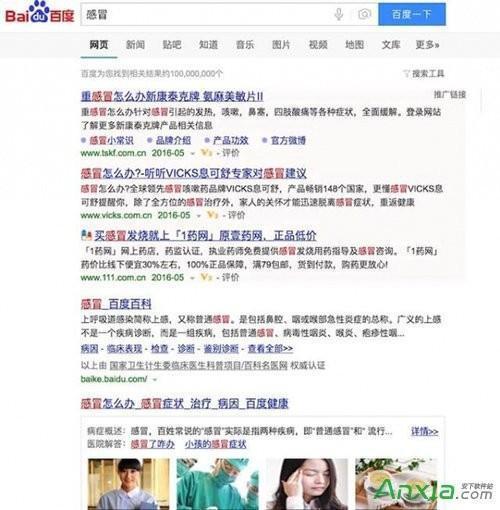The image size is (500, 510).
Task: Click the search box containing 感冒
Action: click(x=207, y=14)
